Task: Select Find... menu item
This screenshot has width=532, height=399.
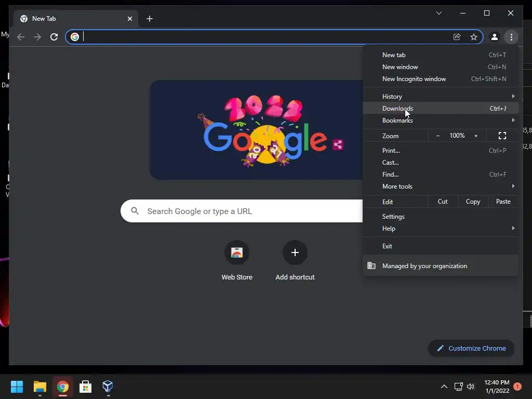Action: (x=441, y=175)
